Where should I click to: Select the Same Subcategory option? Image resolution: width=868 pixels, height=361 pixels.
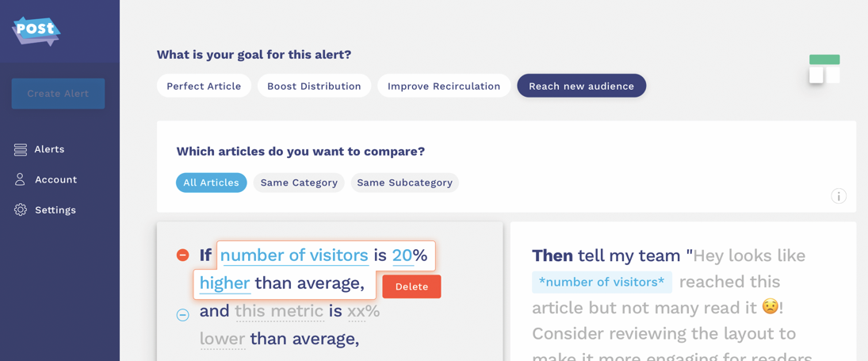[404, 182]
